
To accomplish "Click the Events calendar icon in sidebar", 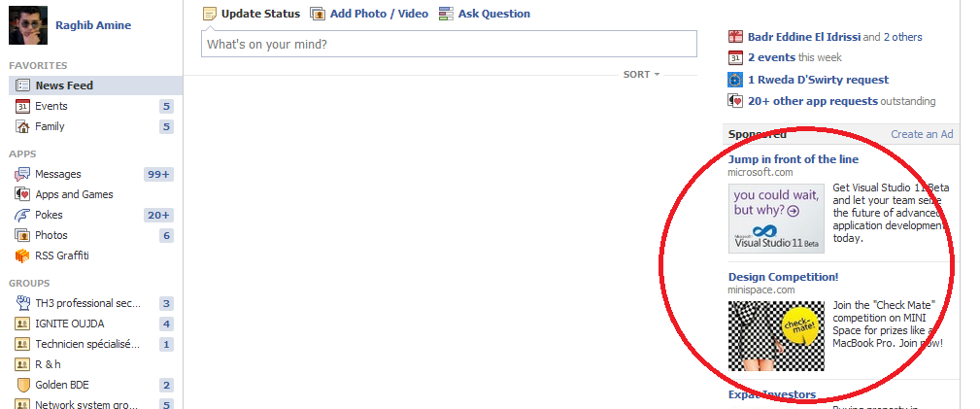I will point(22,106).
